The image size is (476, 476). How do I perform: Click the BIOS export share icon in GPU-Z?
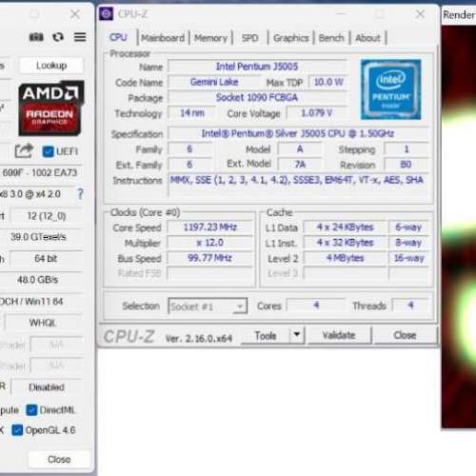click(x=24, y=151)
